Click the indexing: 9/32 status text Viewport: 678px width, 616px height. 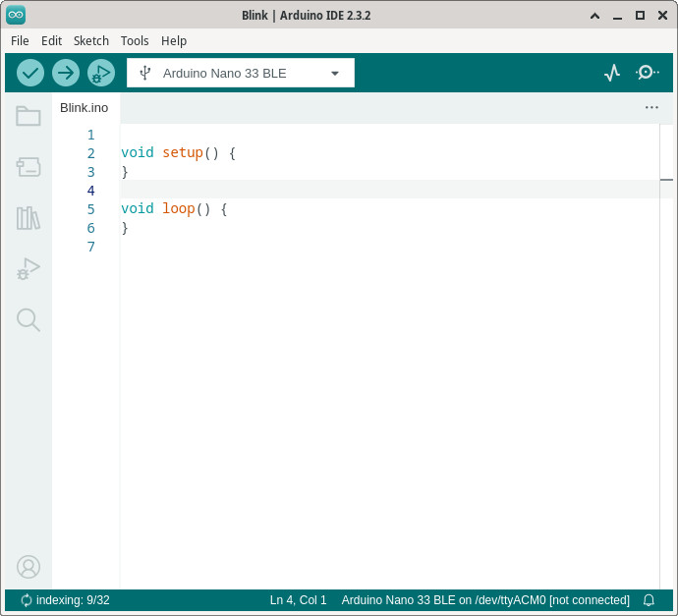[73, 600]
